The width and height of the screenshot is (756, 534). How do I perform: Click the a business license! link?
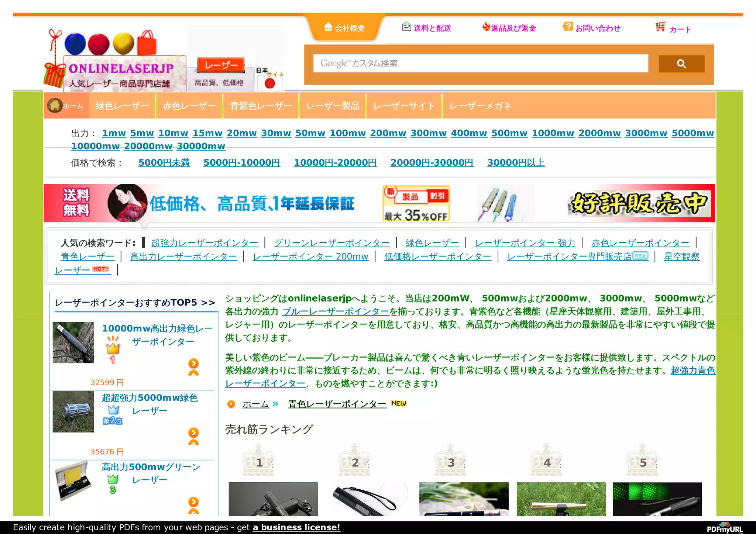pos(296,527)
